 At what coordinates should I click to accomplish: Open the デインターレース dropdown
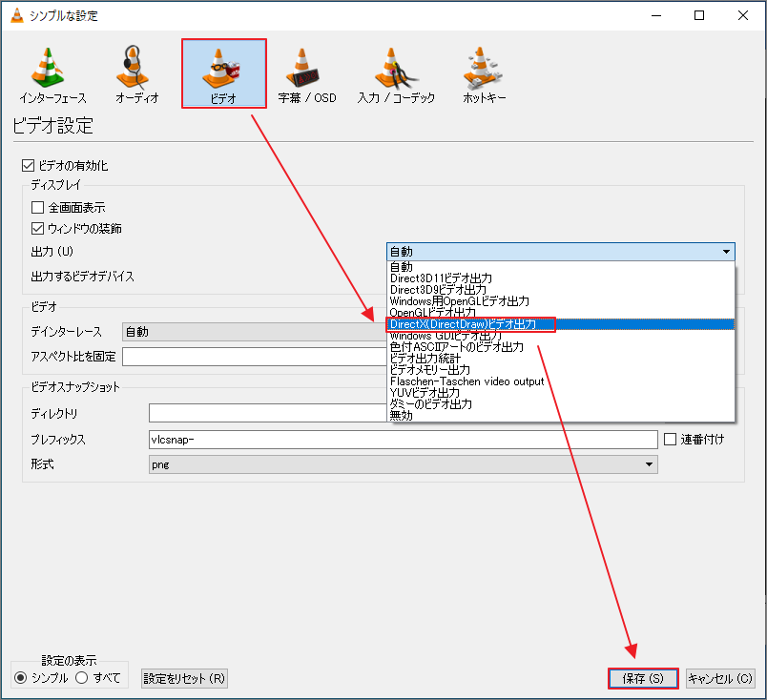tap(255, 332)
